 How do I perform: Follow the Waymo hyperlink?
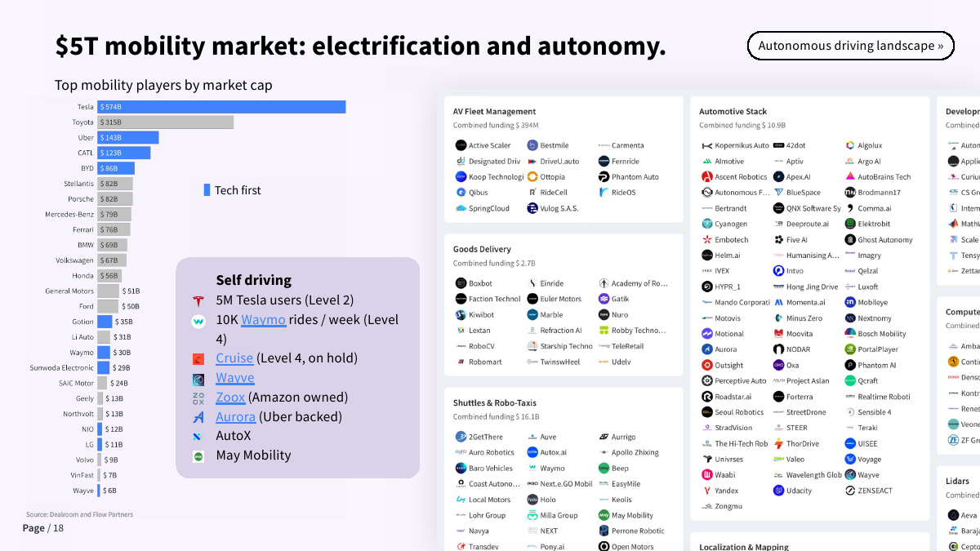pyautogui.click(x=263, y=320)
